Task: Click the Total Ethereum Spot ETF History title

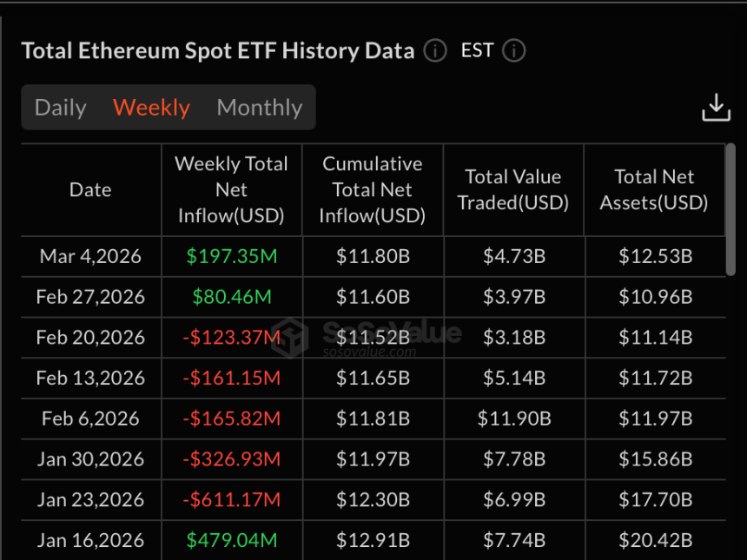Action: coord(218,50)
